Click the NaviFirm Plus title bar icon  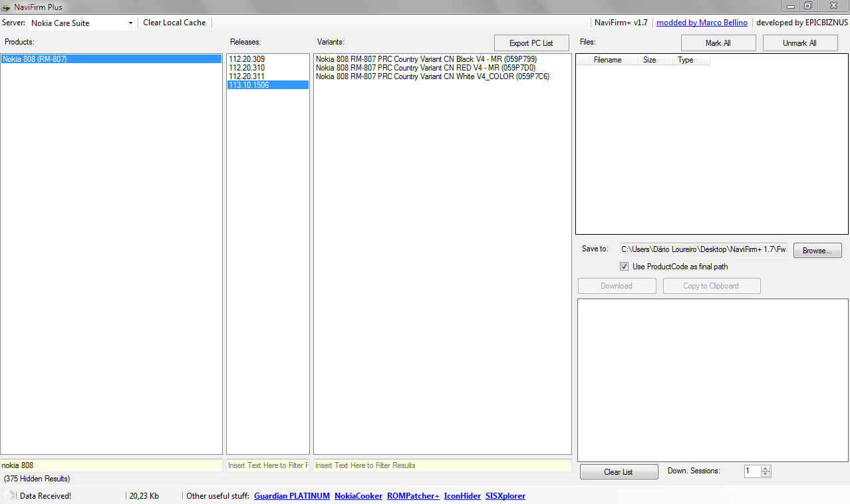click(5, 7)
